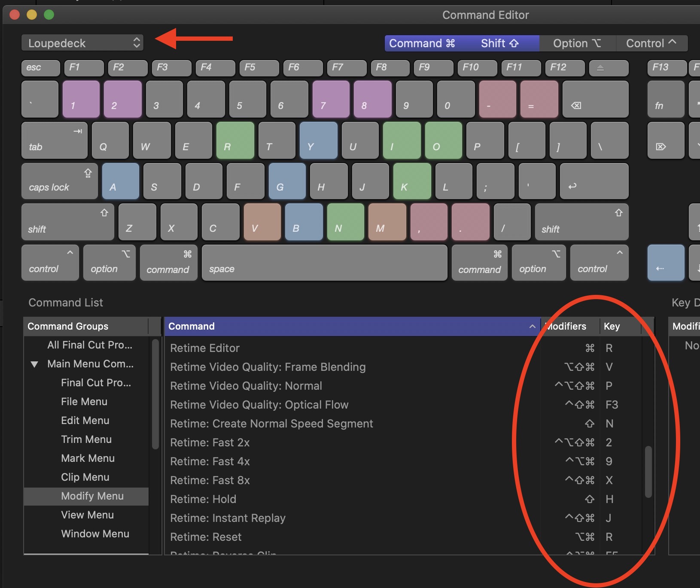Click the right control key

(x=599, y=263)
